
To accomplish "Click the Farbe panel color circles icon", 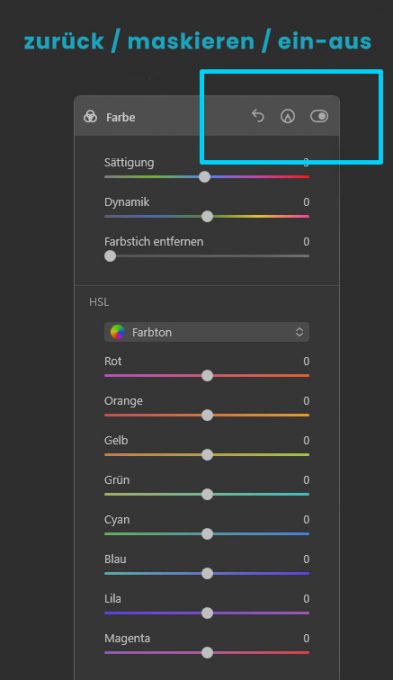I will point(90,117).
